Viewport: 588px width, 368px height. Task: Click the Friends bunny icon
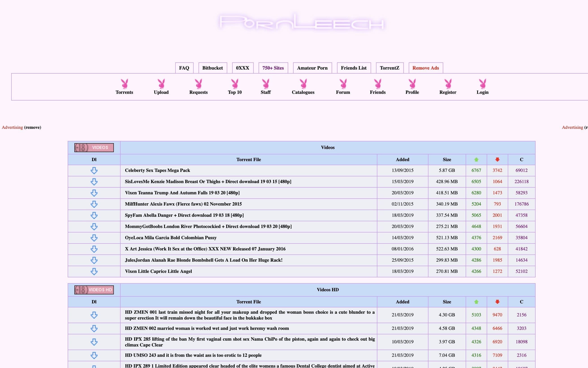(x=378, y=83)
